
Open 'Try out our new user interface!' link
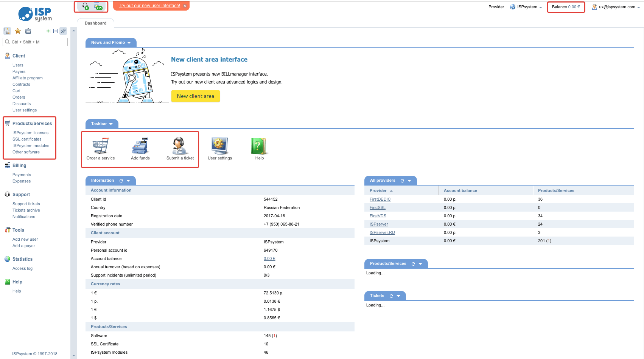point(149,6)
